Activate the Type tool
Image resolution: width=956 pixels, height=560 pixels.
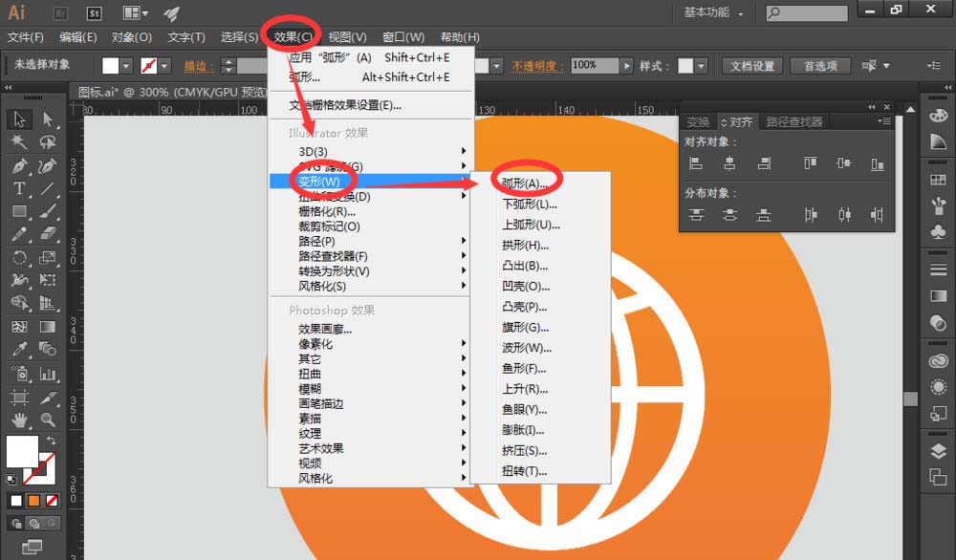pos(17,189)
